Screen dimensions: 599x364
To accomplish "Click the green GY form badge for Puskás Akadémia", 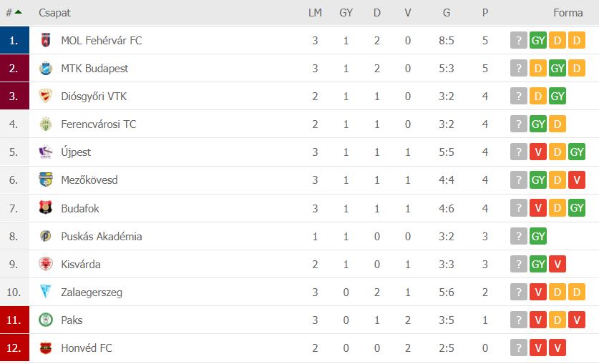I will [x=538, y=236].
